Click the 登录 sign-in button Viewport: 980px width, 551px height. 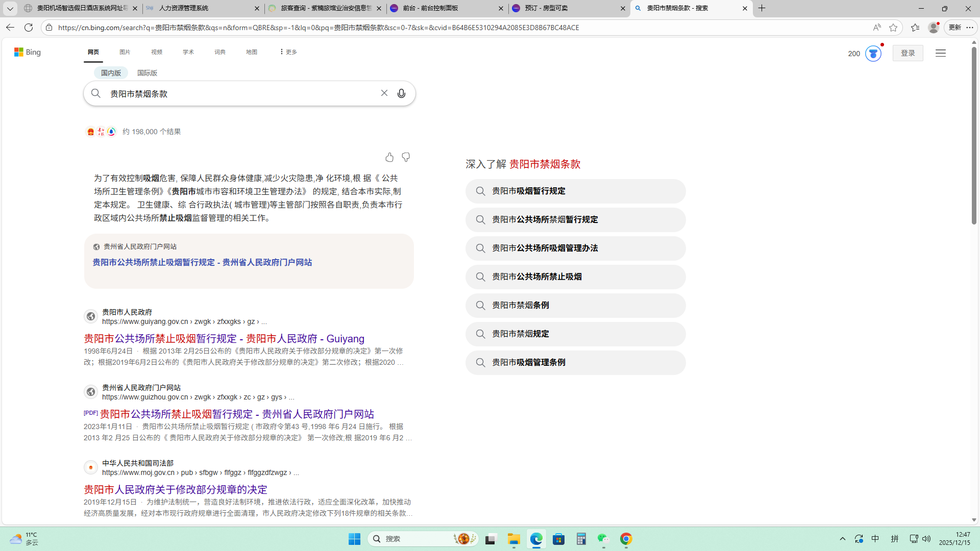point(908,53)
